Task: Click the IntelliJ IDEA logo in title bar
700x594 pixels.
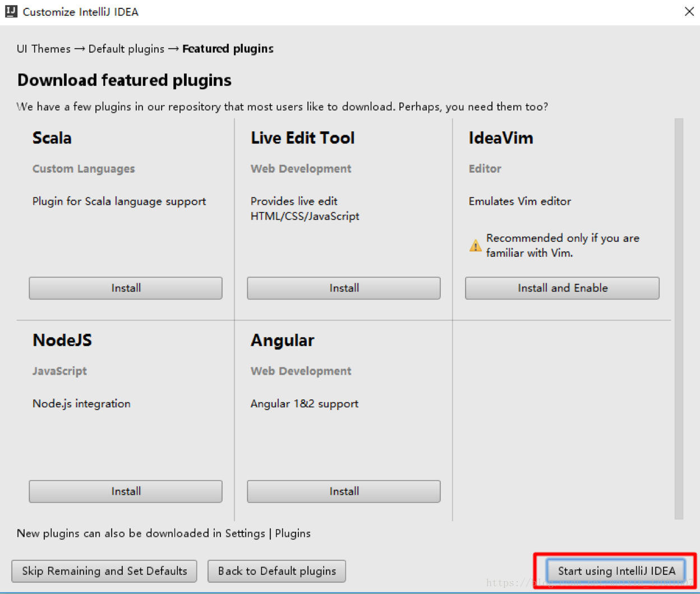Action: tap(11, 12)
